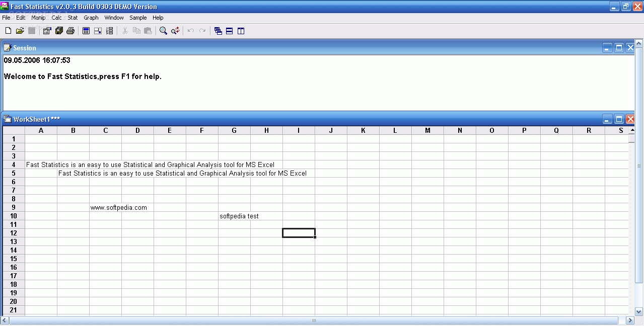
Task: Tile windows horizontally using toolbar icon
Action: (230, 31)
